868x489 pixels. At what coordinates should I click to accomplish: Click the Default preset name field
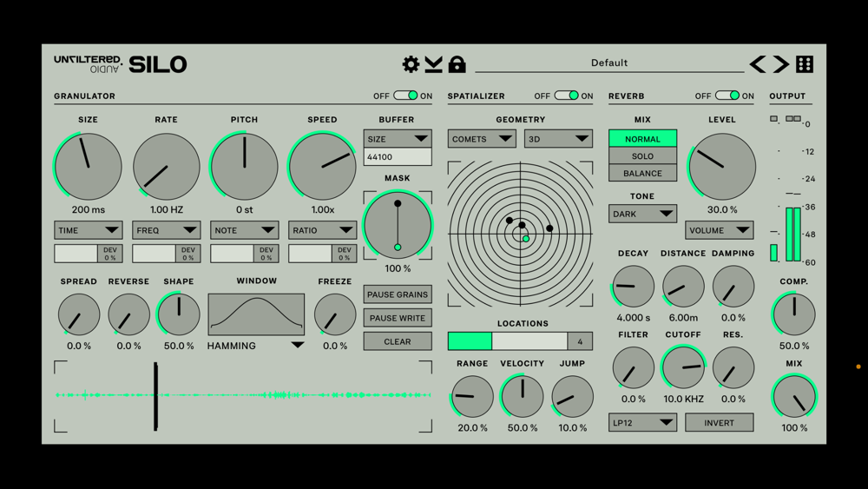[x=609, y=63]
